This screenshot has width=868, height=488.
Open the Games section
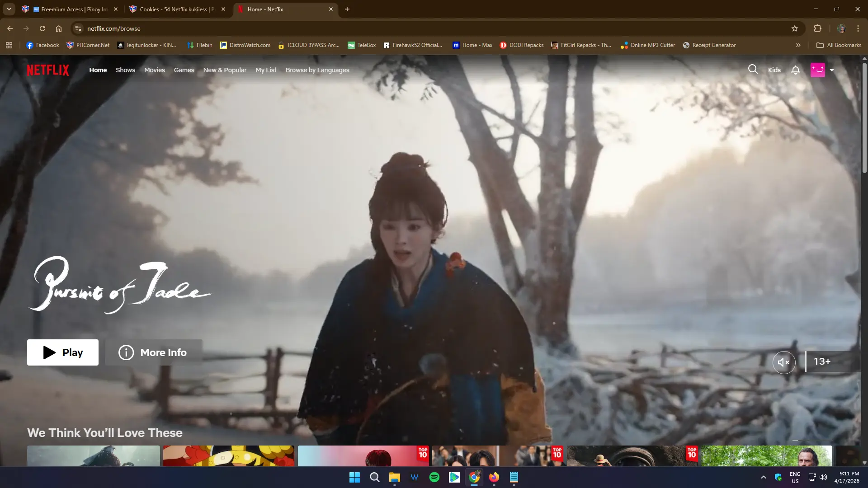pyautogui.click(x=184, y=70)
